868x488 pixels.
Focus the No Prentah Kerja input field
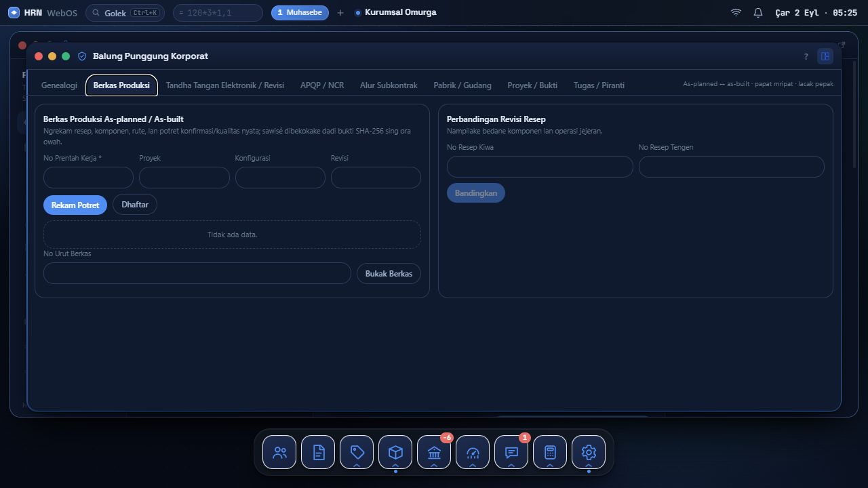(88, 178)
